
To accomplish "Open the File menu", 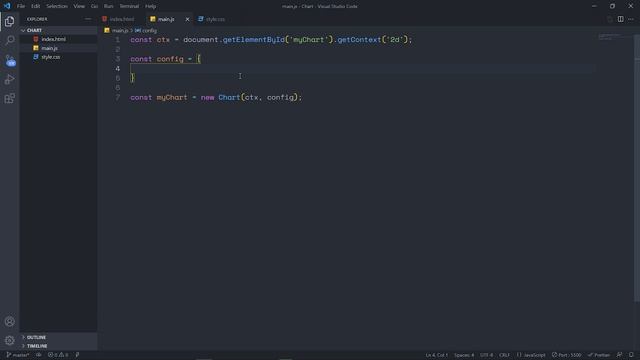I will (21, 6).
